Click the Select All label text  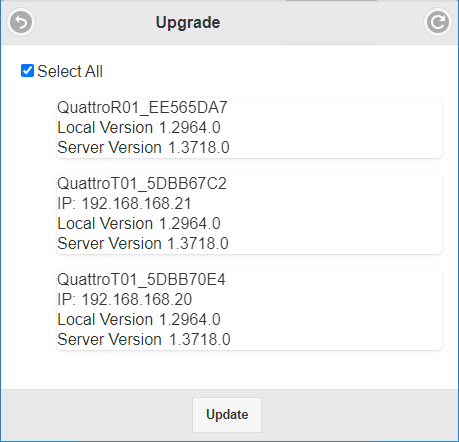coord(70,71)
